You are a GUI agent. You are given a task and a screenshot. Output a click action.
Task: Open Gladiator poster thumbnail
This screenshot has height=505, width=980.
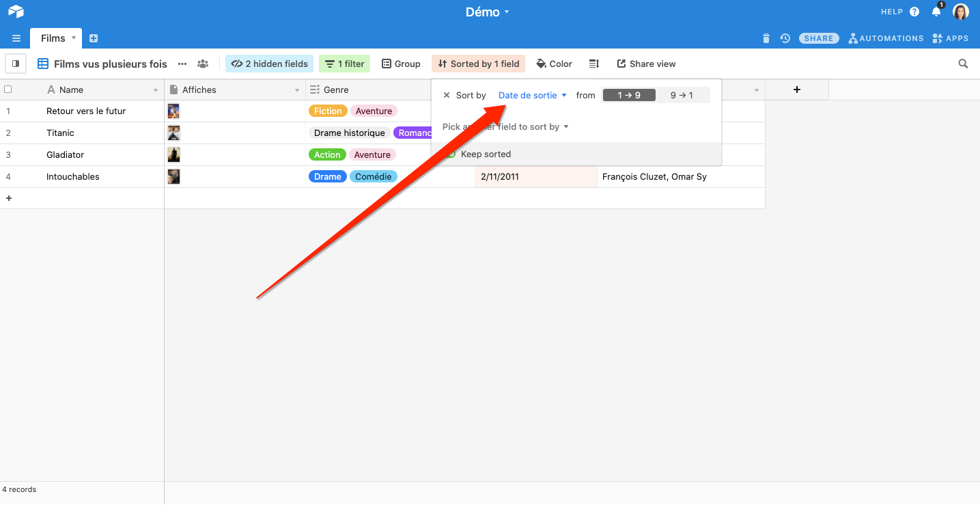173,154
